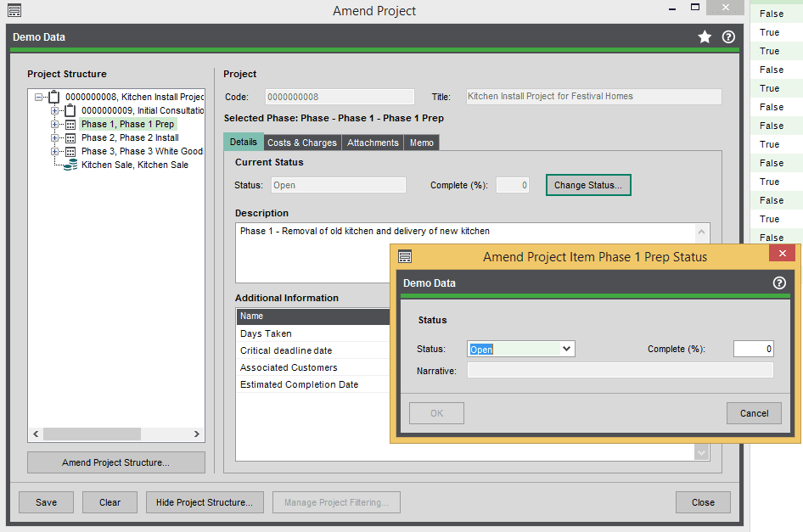Click the Current Status Status field
Viewport: 803px width, 532px height.
tap(338, 185)
